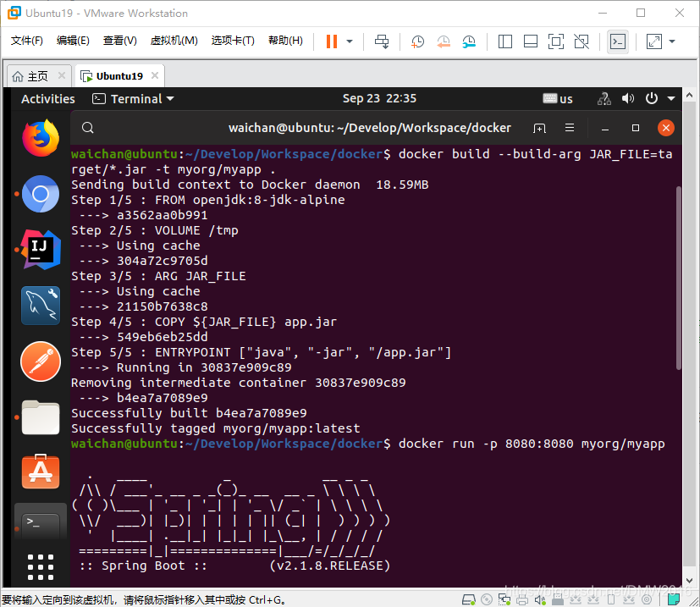Open the 帮助(H) menu

point(285,41)
